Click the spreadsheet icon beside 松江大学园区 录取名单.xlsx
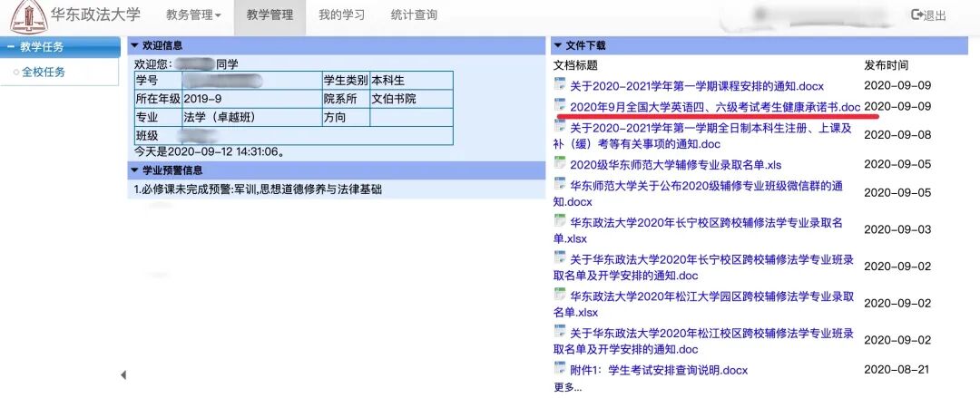This screenshot has width=980, height=398. coord(559,295)
